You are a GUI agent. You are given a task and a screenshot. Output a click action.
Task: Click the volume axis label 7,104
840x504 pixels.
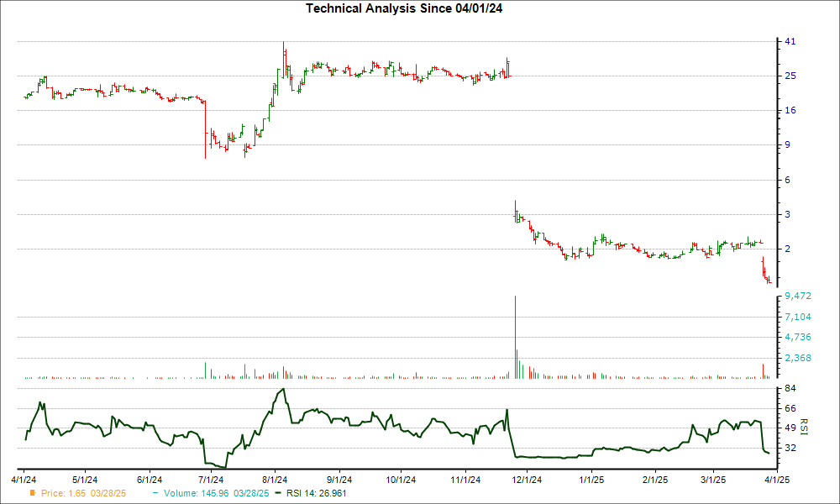click(798, 317)
